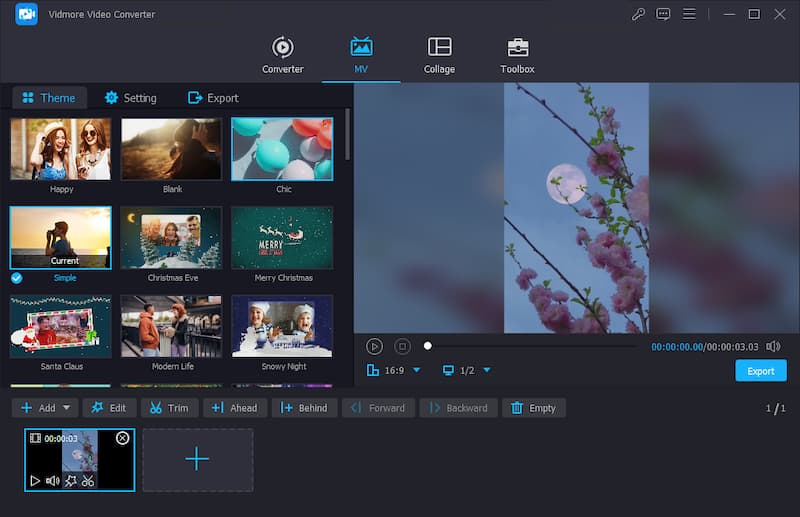The height and width of the screenshot is (517, 800).
Task: Click the aspect ratio icon
Action: coord(373,370)
